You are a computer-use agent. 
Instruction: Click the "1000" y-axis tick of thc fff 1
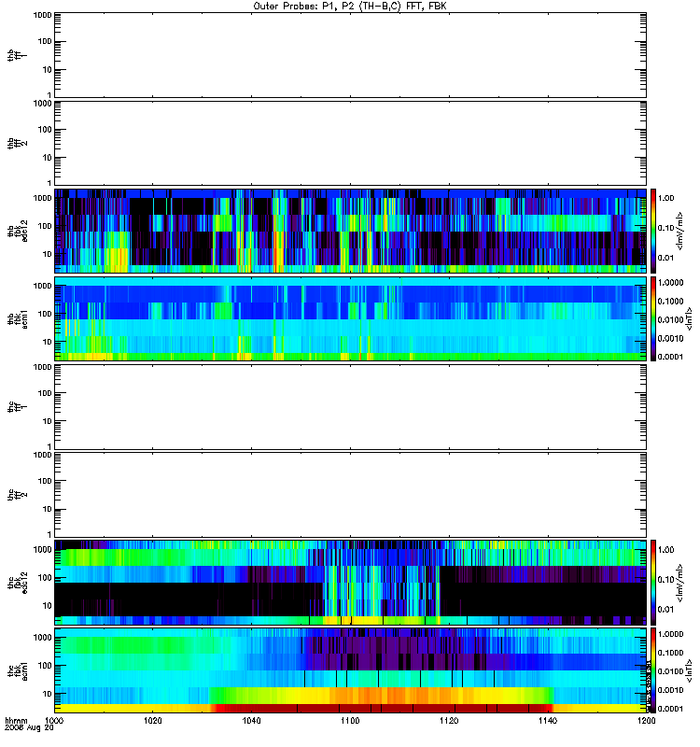42,367
